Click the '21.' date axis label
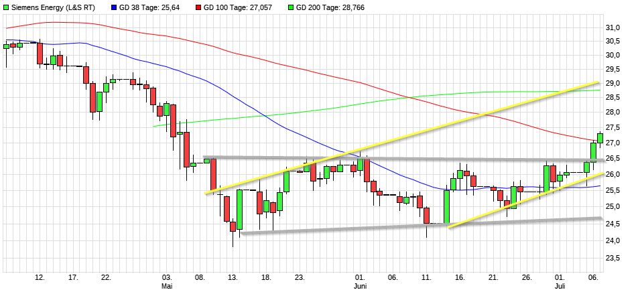This screenshot has height=292, width=644. (493, 278)
